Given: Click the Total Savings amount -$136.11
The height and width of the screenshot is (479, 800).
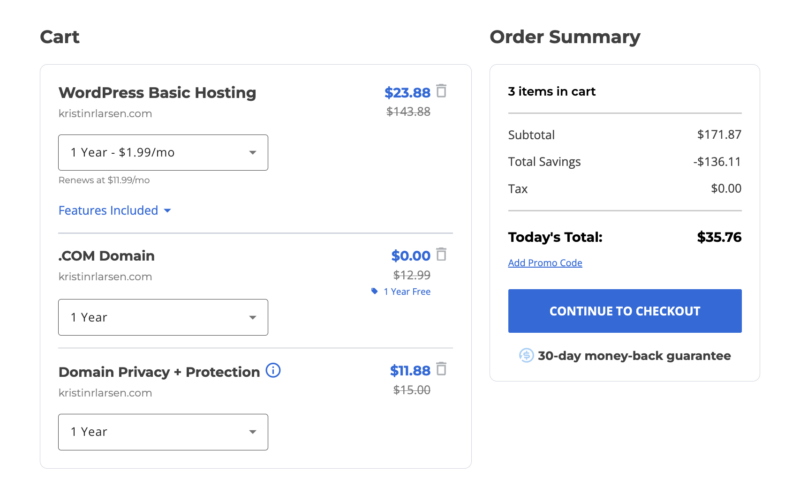Looking at the screenshot, I should pos(717,162).
